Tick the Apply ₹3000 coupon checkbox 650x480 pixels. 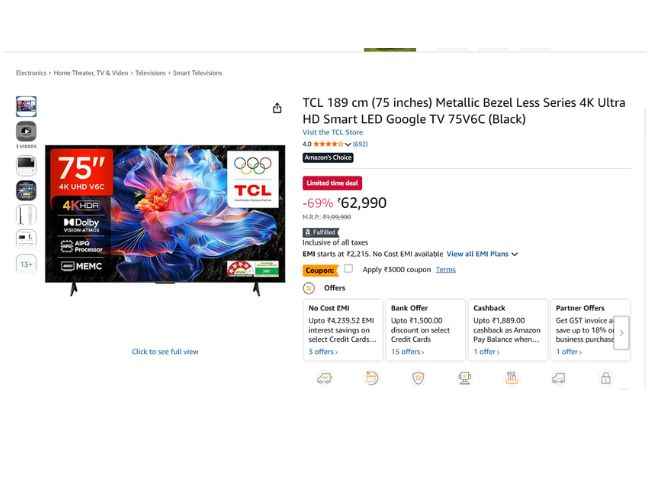point(349,269)
